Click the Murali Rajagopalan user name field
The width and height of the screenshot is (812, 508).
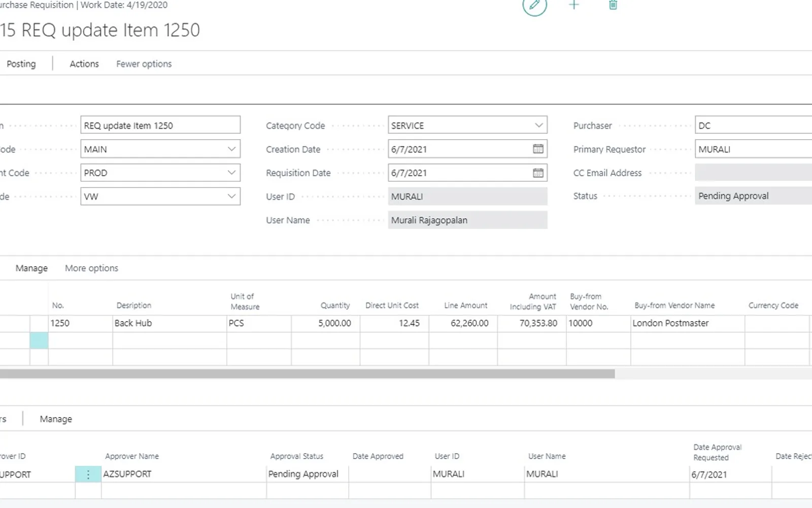pos(467,220)
